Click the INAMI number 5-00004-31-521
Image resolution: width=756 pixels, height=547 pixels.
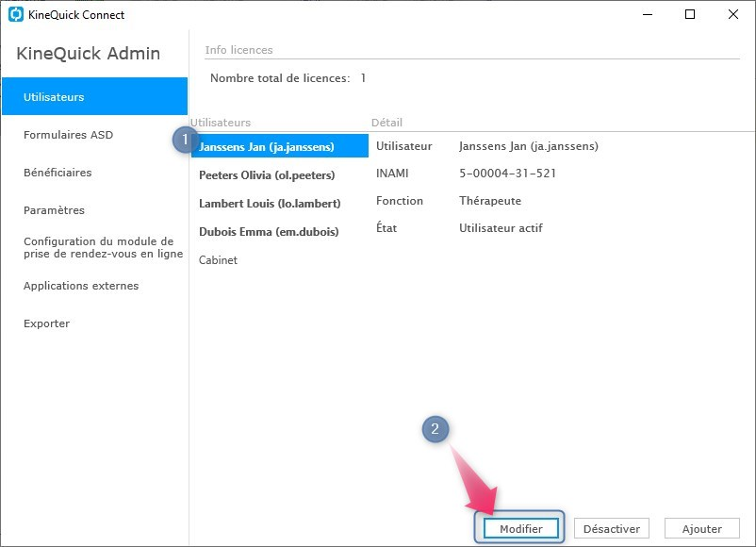click(507, 174)
